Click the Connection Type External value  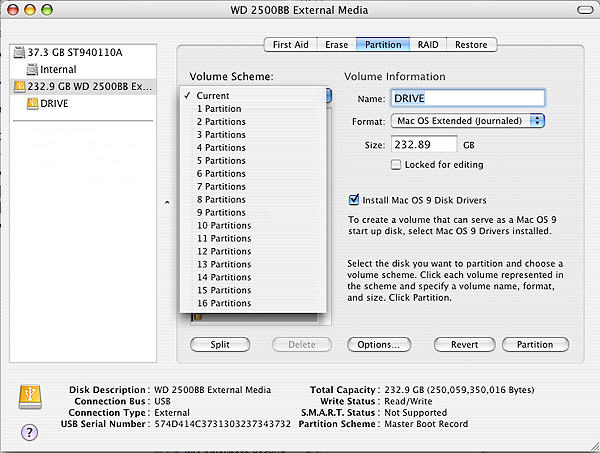pos(172,413)
